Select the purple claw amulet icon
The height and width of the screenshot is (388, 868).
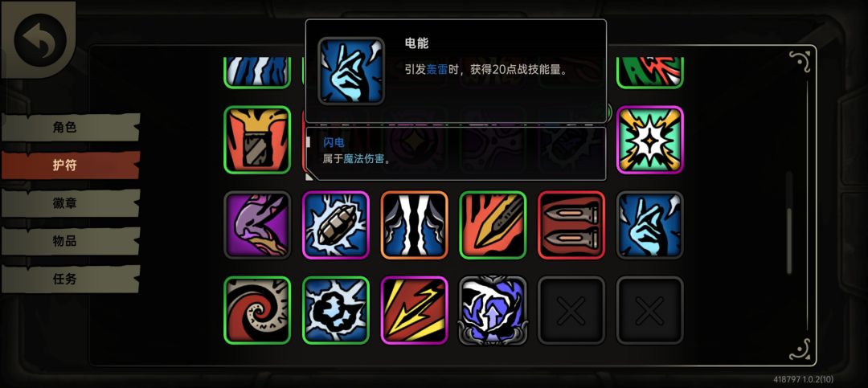(257, 225)
